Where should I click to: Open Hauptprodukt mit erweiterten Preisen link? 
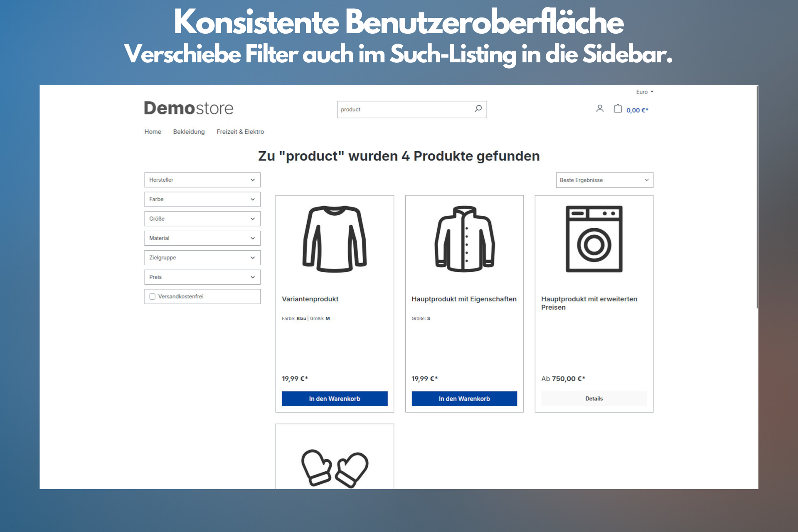pyautogui.click(x=589, y=303)
